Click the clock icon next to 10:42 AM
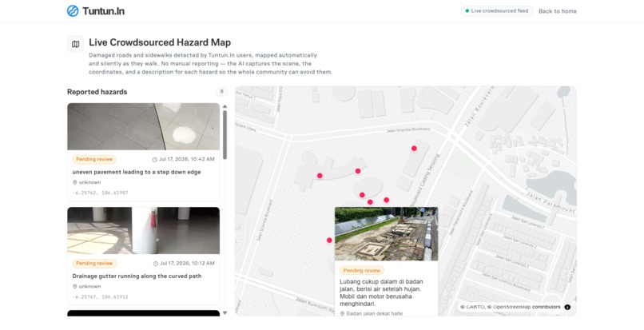 pyautogui.click(x=155, y=160)
